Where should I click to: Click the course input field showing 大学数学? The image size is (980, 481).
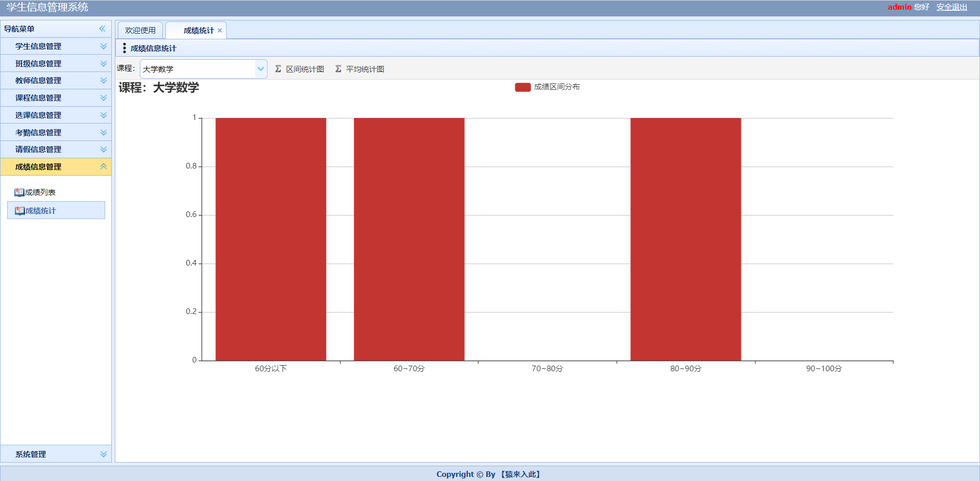[x=198, y=69]
